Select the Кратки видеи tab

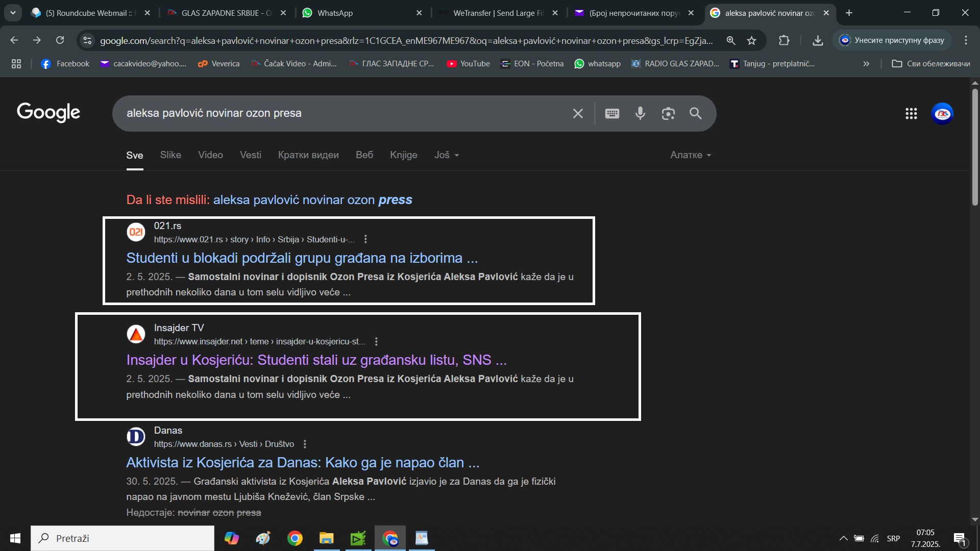point(308,155)
